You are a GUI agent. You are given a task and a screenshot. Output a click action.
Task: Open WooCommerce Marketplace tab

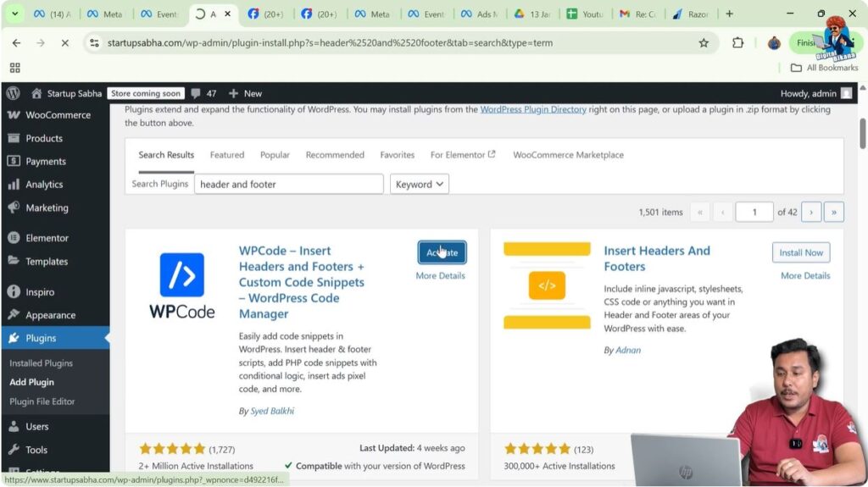[568, 154]
